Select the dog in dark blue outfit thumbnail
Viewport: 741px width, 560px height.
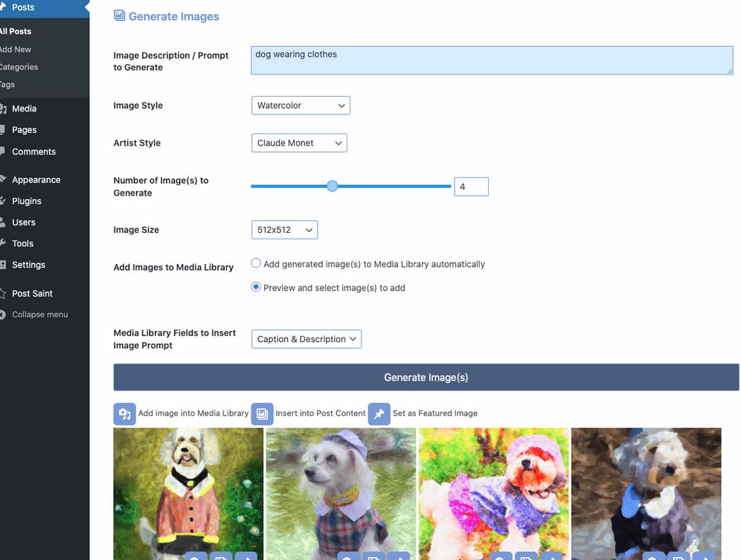[646, 494]
